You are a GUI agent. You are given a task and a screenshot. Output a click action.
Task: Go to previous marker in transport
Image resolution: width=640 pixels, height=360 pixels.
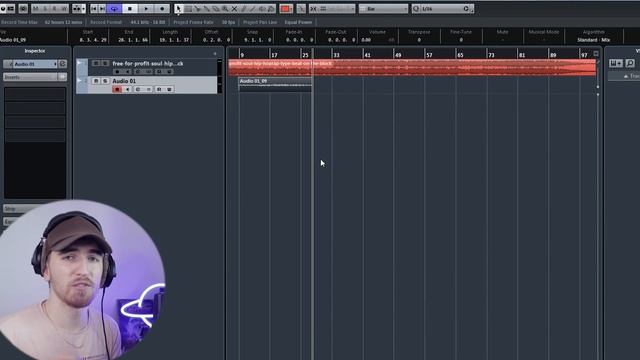coord(94,9)
